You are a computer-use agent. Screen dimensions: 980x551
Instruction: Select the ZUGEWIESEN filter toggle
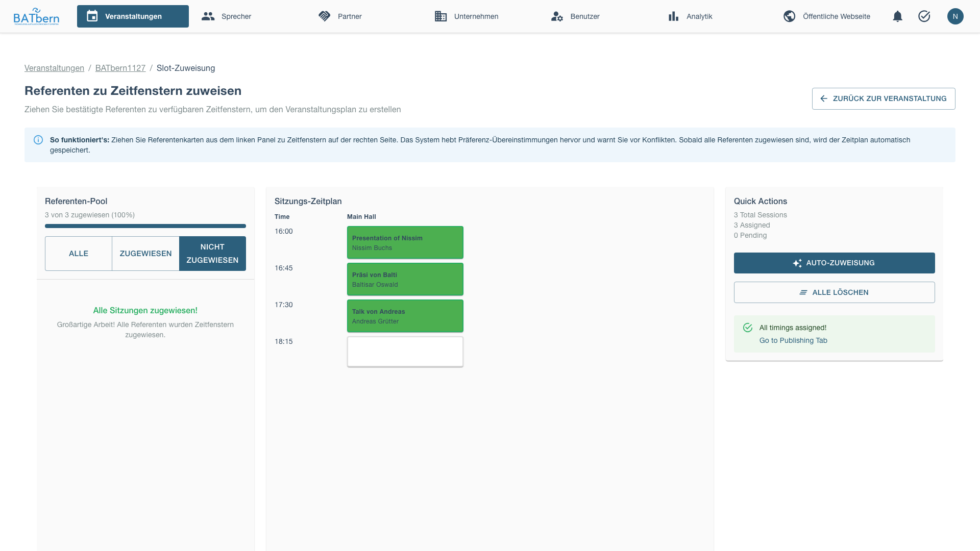pos(145,254)
